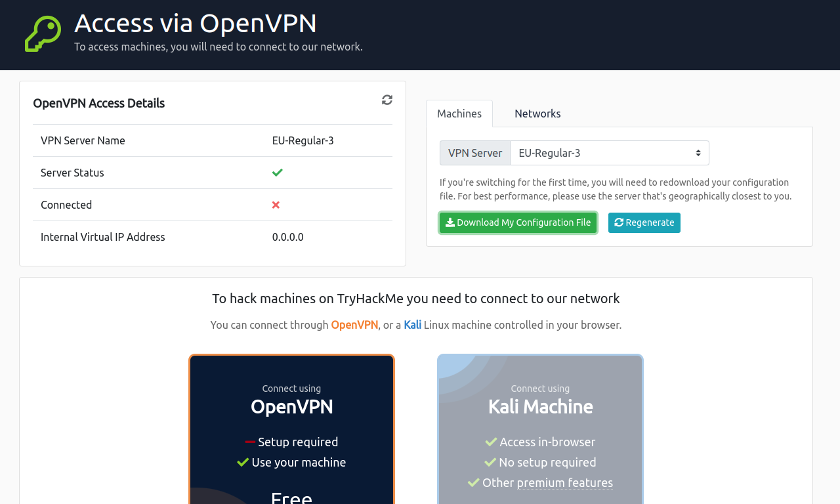The image size is (840, 504).
Task: Refresh OpenVPN Access Details with reload icon
Action: click(387, 100)
